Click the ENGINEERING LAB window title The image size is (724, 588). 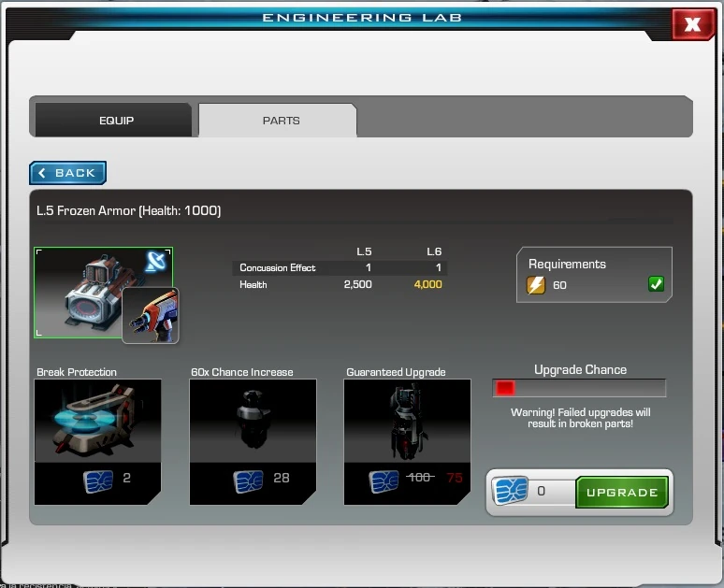pos(362,18)
